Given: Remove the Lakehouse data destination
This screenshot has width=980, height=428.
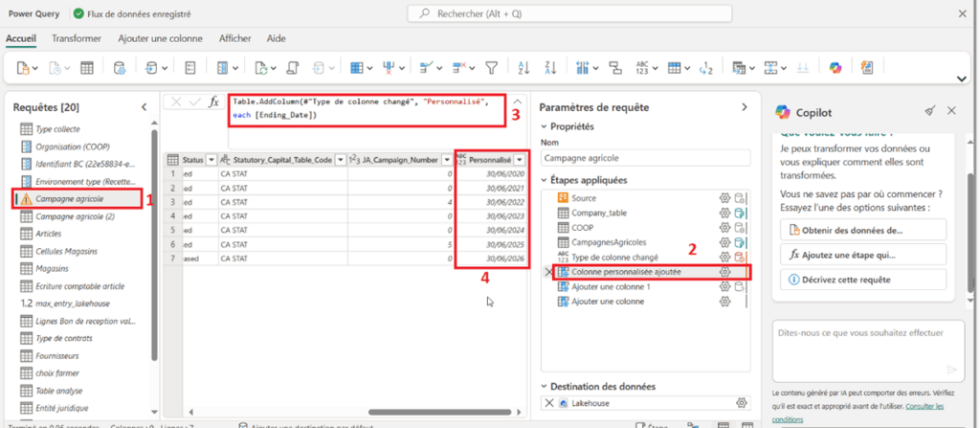Looking at the screenshot, I should 548,403.
